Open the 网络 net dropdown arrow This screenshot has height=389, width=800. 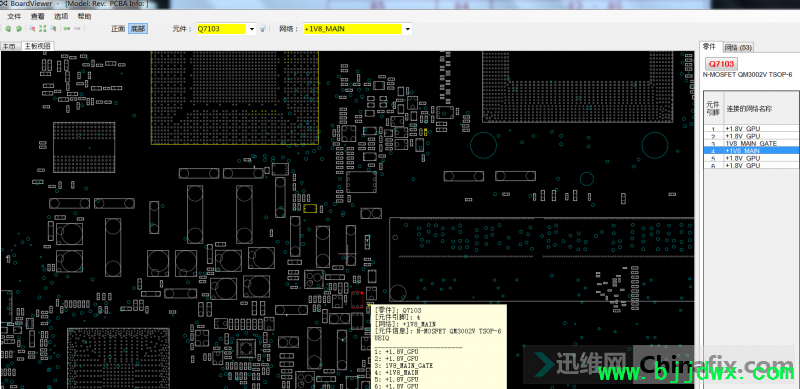407,29
